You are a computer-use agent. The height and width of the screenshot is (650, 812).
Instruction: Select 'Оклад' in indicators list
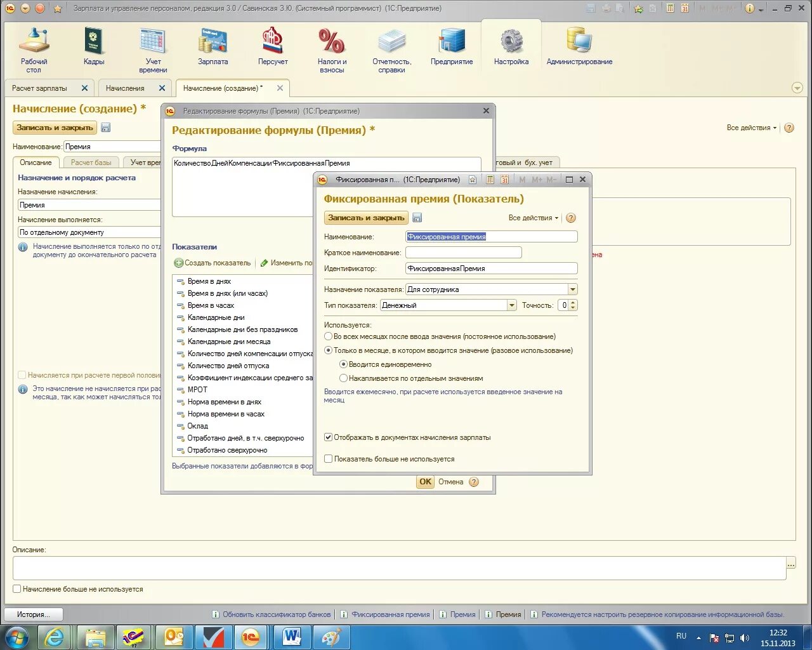click(198, 426)
